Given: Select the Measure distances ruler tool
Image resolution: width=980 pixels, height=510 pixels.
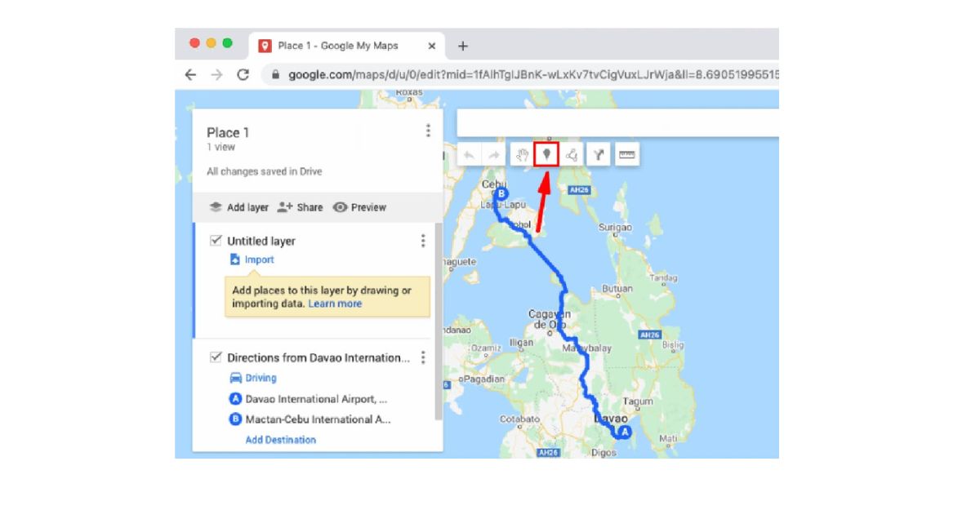Looking at the screenshot, I should (626, 154).
